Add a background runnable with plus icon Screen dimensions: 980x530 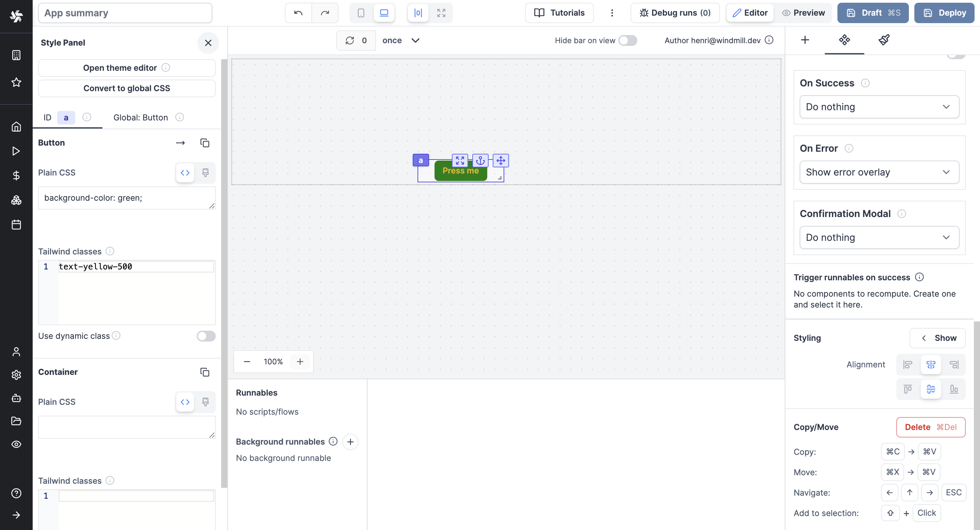[x=350, y=442]
